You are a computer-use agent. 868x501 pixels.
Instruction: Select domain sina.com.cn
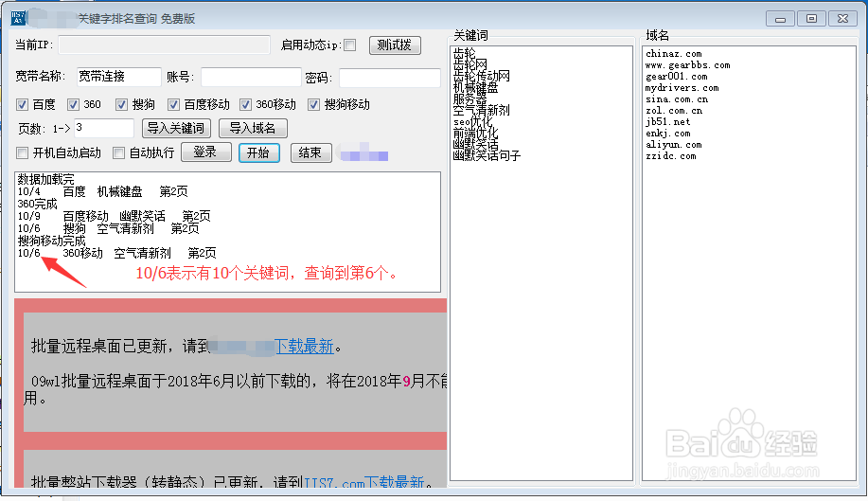coord(677,99)
